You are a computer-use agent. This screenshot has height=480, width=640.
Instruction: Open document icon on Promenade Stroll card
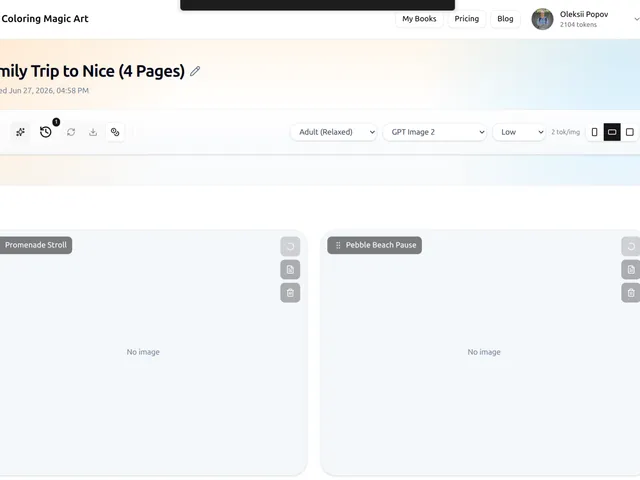point(290,269)
